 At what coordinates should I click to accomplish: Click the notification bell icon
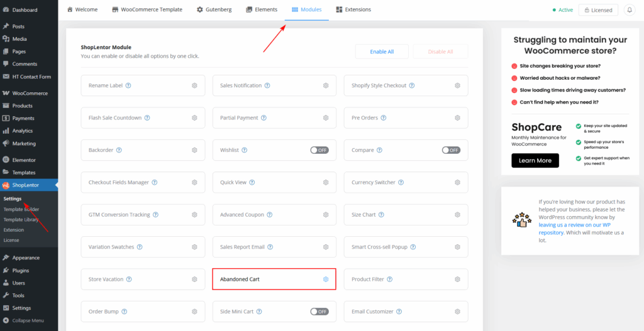click(x=629, y=10)
